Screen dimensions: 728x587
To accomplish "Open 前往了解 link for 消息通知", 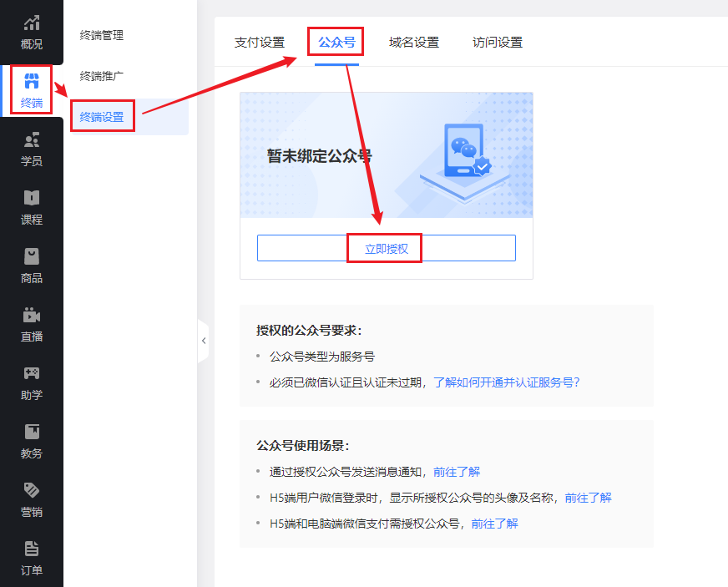I will (x=457, y=472).
